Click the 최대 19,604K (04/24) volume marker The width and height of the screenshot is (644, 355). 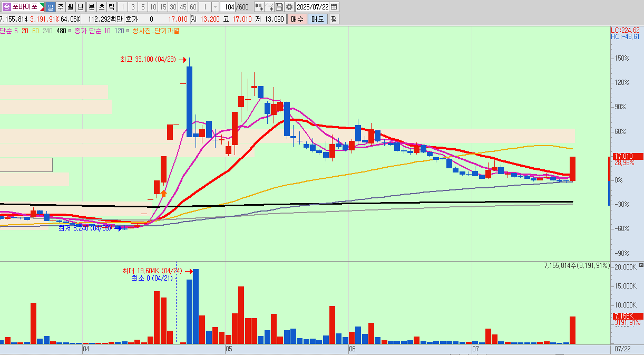(153, 271)
